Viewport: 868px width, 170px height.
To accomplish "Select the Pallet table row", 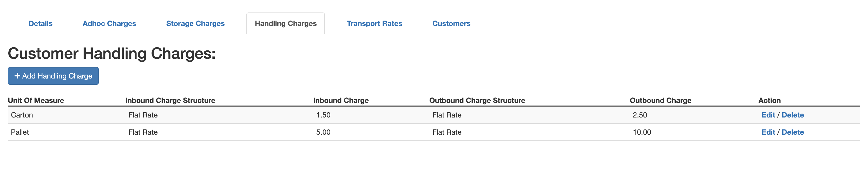I will [236, 132].
